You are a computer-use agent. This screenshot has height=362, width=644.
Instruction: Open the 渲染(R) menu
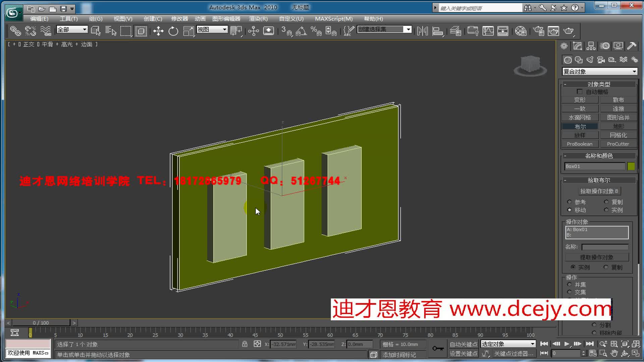click(x=258, y=19)
